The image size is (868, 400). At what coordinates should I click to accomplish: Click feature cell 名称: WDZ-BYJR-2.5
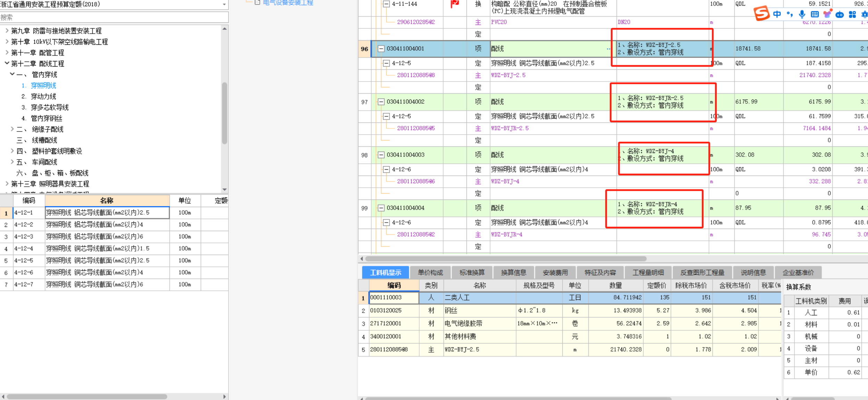click(663, 102)
